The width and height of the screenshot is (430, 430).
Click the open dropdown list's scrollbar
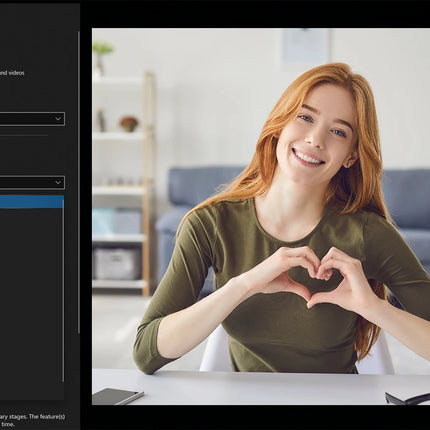click(x=63, y=295)
